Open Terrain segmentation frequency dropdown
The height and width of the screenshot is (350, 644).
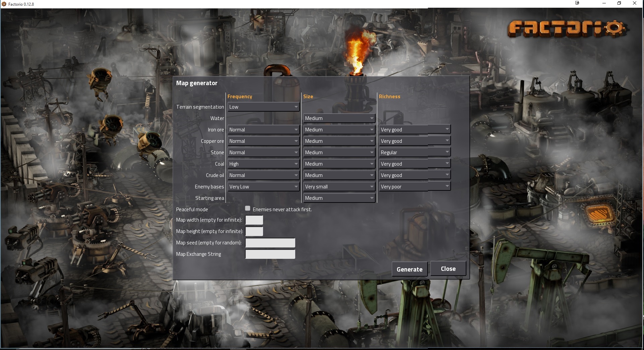[263, 107]
